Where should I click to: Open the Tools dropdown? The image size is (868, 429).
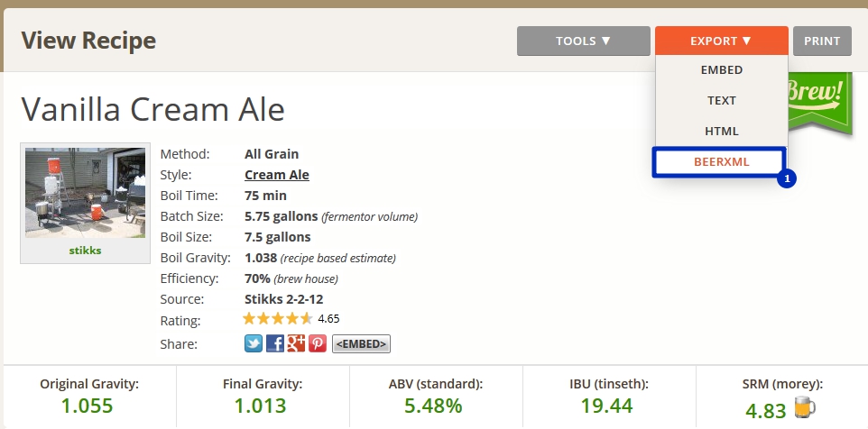tap(583, 41)
